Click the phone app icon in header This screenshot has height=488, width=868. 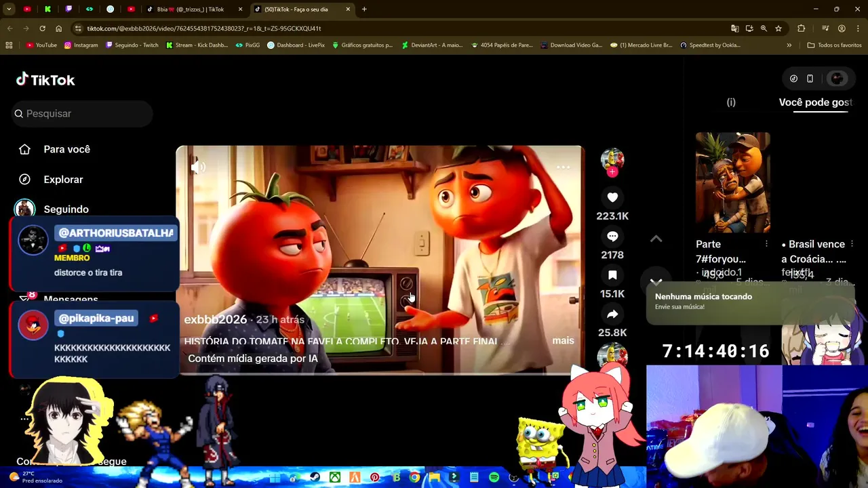(x=810, y=79)
